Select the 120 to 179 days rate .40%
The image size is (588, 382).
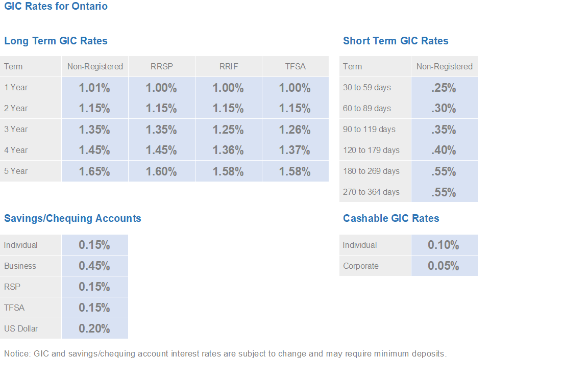pyautogui.click(x=444, y=150)
